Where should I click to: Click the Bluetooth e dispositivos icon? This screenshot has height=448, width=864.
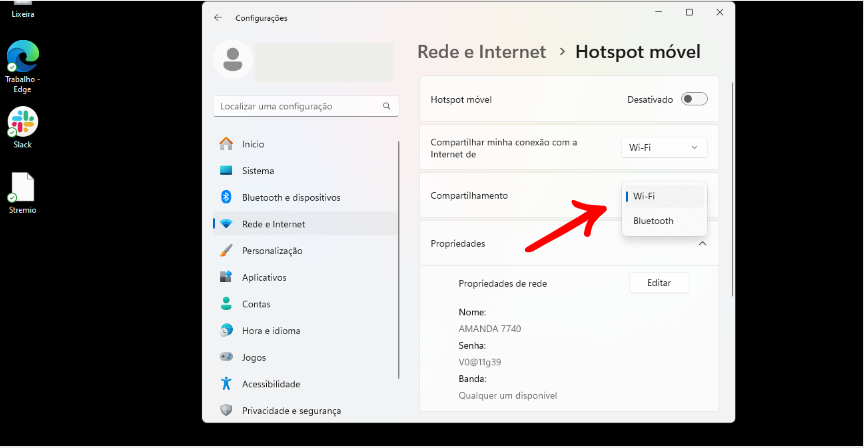[226, 197]
